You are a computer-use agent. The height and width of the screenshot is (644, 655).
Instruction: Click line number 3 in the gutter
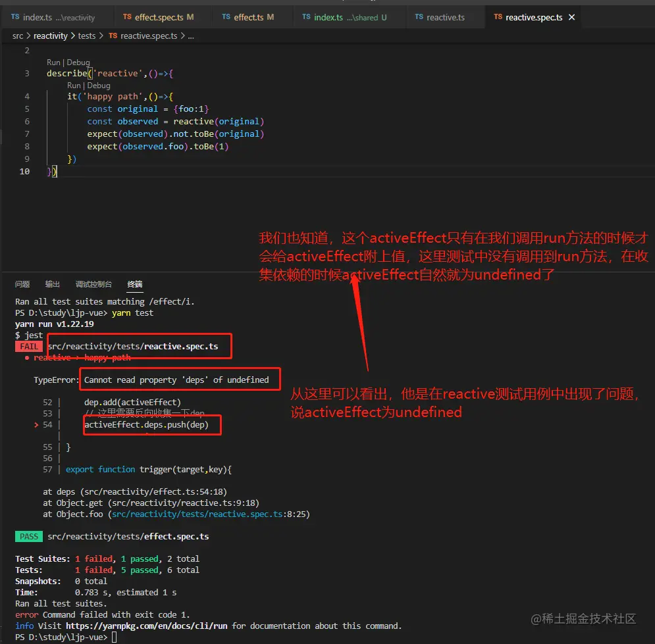(x=27, y=74)
